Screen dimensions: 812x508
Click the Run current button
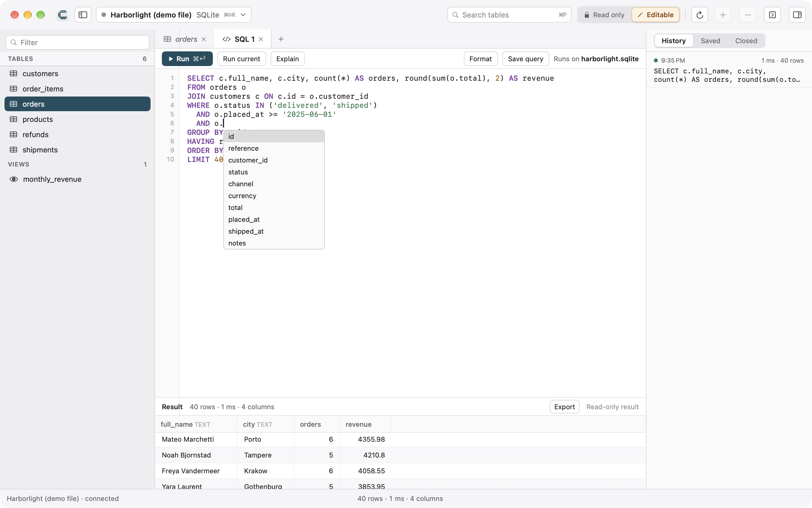(242, 59)
